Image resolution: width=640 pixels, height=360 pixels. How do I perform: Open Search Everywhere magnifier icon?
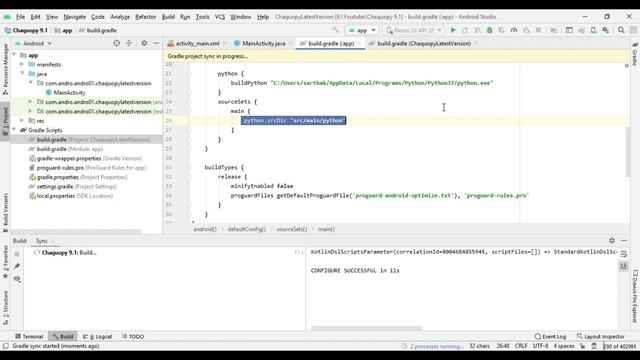coord(621,30)
